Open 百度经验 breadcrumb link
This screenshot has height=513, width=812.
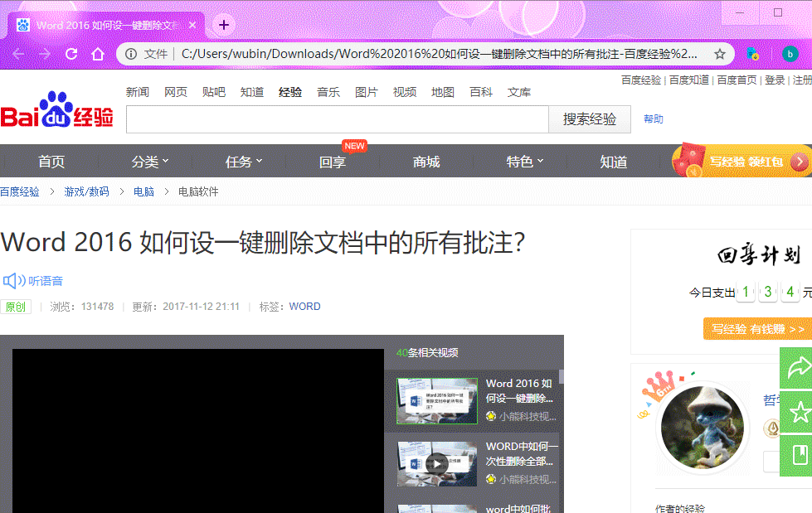point(20,191)
